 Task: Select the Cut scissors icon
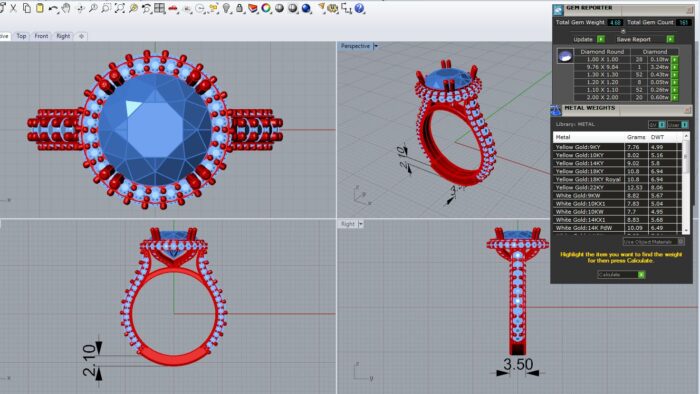pyautogui.click(x=14, y=8)
